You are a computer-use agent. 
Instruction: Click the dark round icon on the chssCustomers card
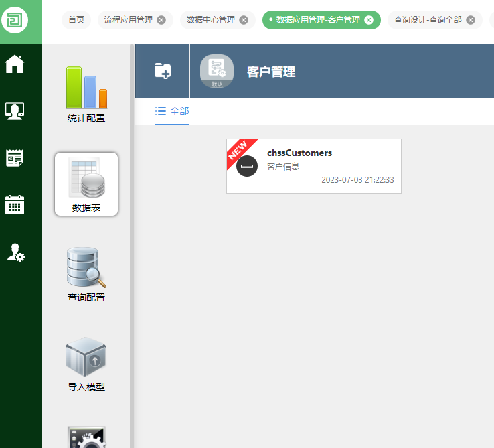[247, 166]
